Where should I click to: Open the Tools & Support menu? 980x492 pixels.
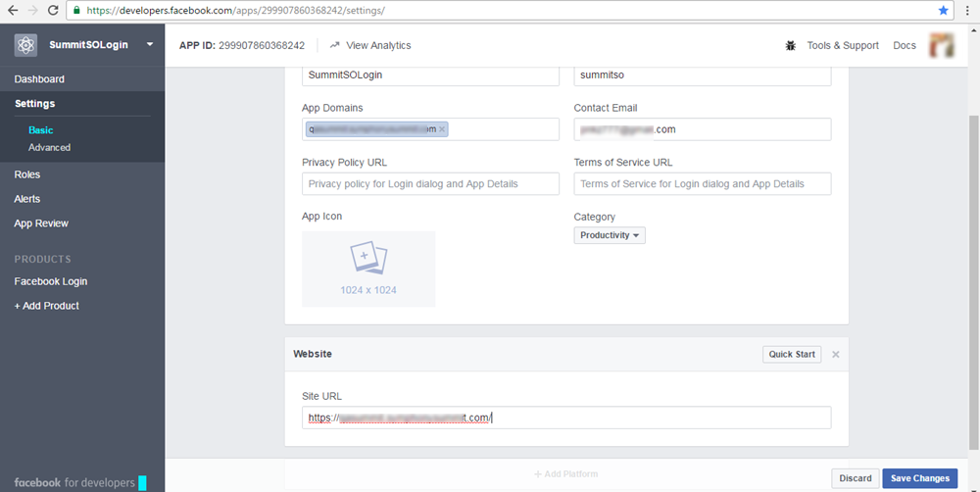click(842, 46)
